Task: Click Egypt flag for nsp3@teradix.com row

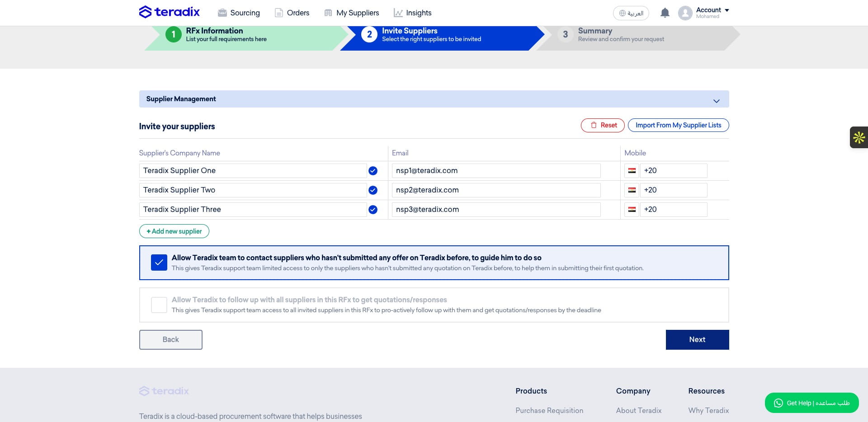Action: tap(632, 210)
